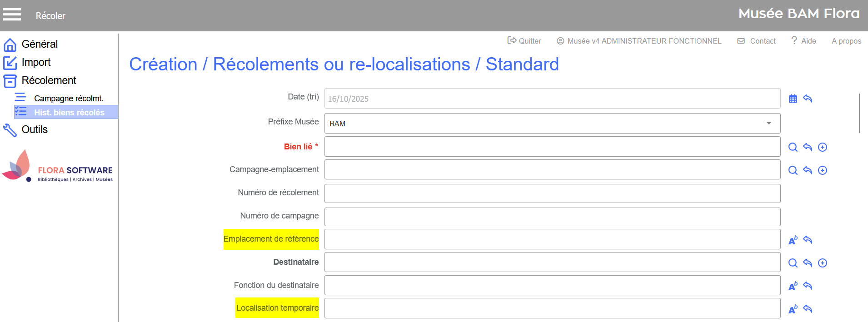
Task: Reset Localisation temporaire with undo arrow
Action: [808, 309]
